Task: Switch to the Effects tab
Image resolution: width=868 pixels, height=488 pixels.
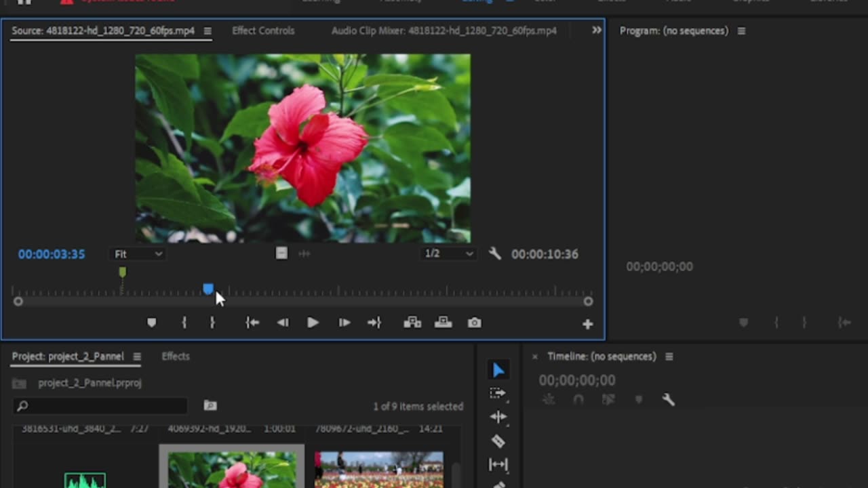Action: point(176,357)
